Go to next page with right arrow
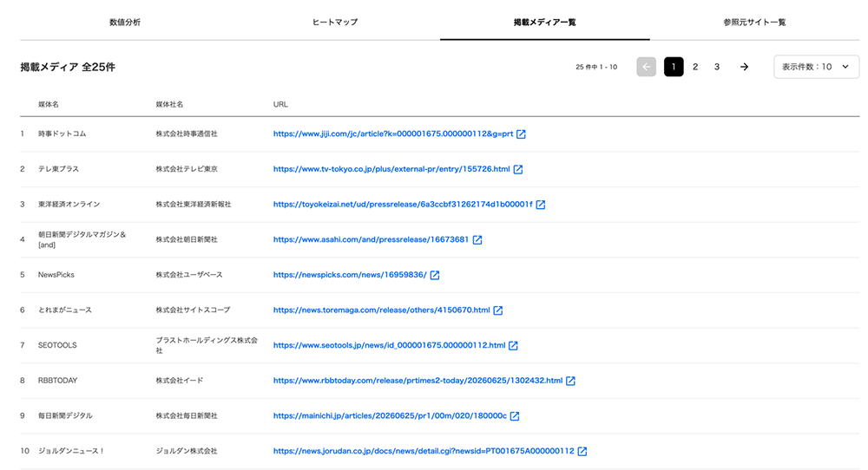 (x=745, y=67)
